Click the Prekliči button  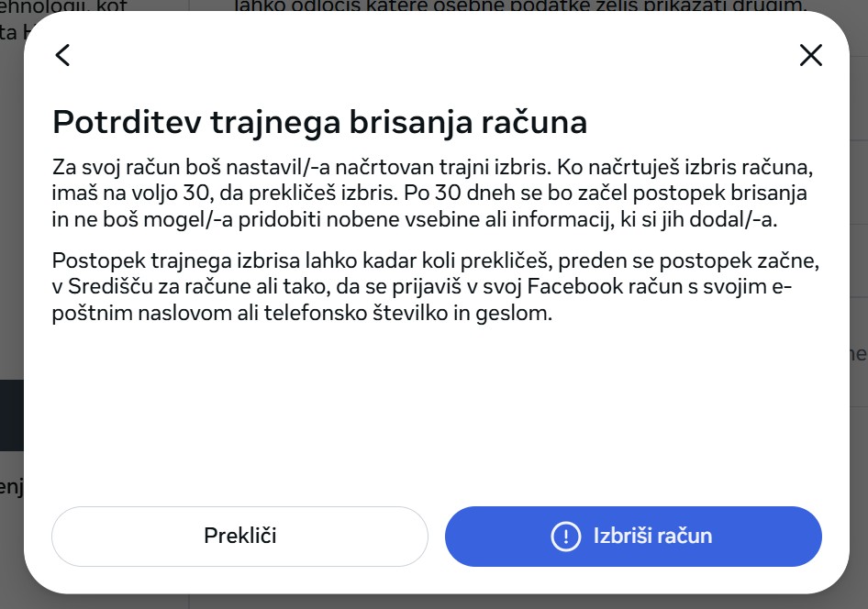click(239, 536)
